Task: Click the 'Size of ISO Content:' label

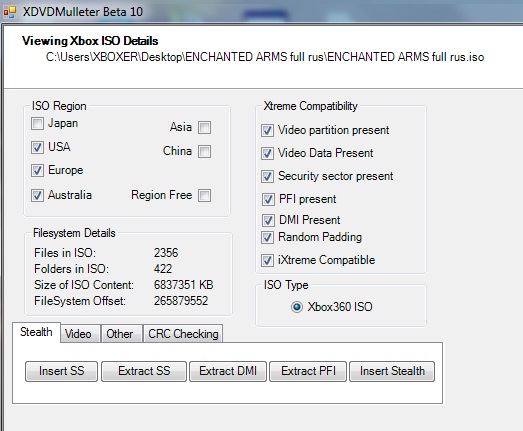Action: (84, 285)
